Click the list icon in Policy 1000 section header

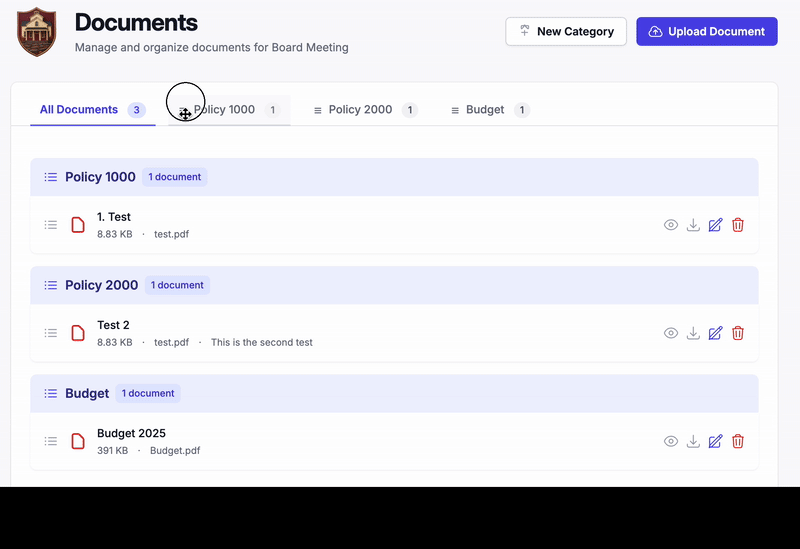[x=51, y=177]
